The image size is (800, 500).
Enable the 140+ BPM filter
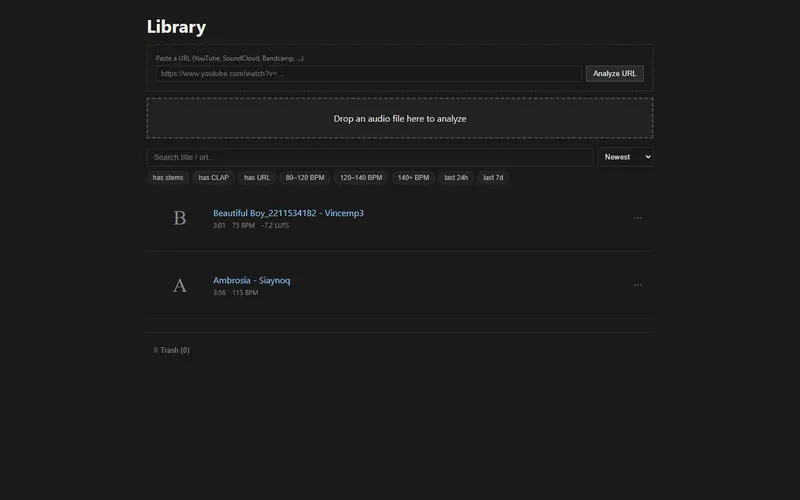(413, 178)
